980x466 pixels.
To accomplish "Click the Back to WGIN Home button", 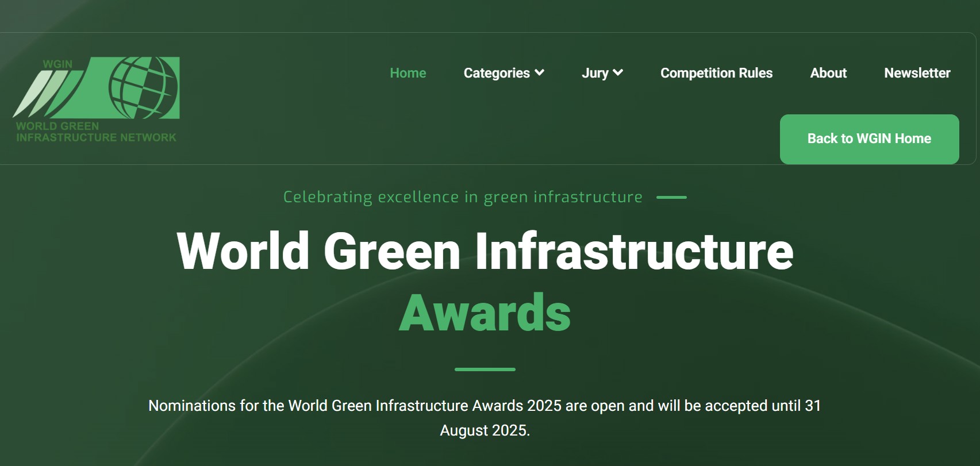I will [x=869, y=139].
